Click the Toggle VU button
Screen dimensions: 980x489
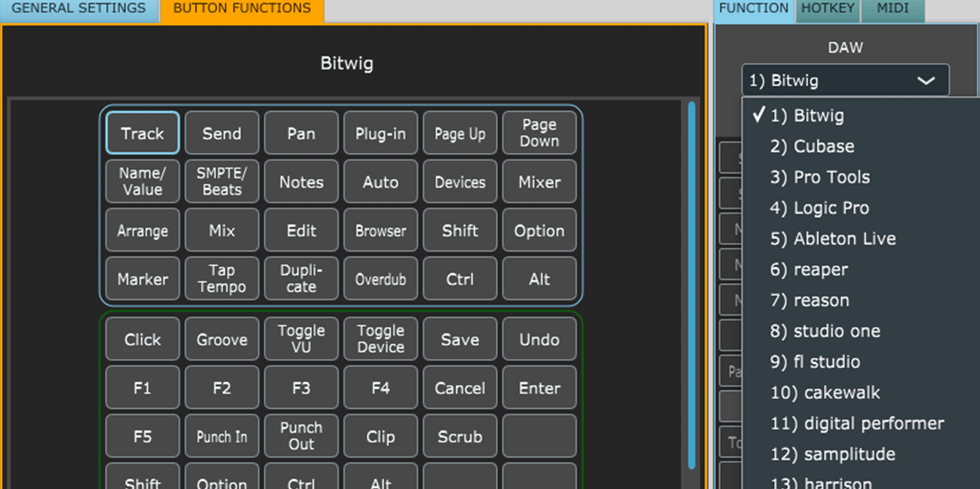coord(301,339)
